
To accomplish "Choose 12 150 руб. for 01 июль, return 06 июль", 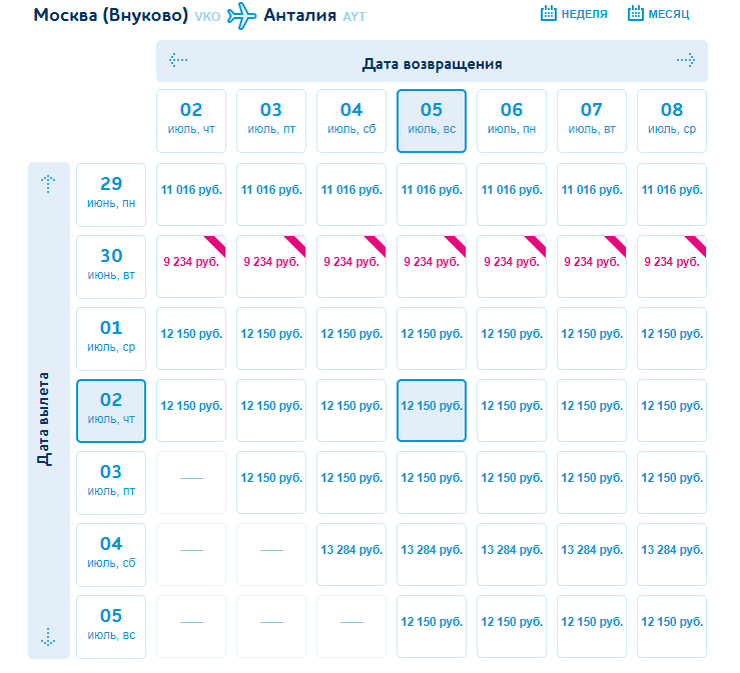I will [x=512, y=338].
